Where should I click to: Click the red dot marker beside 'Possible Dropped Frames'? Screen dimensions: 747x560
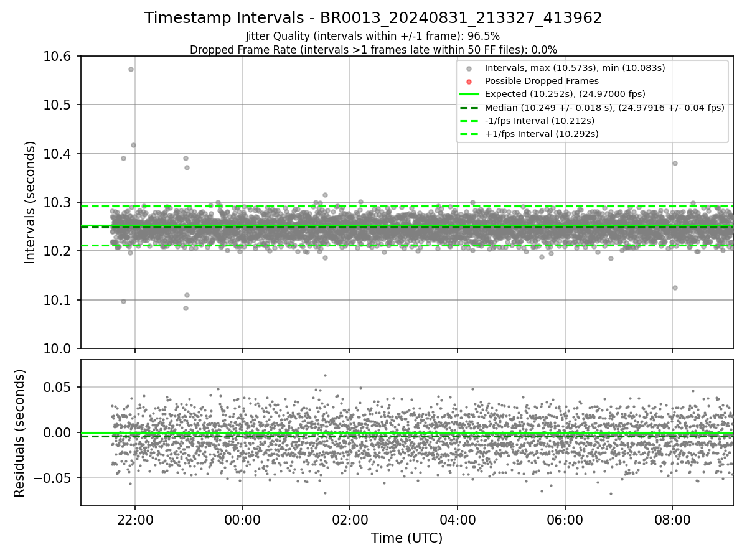(469, 82)
